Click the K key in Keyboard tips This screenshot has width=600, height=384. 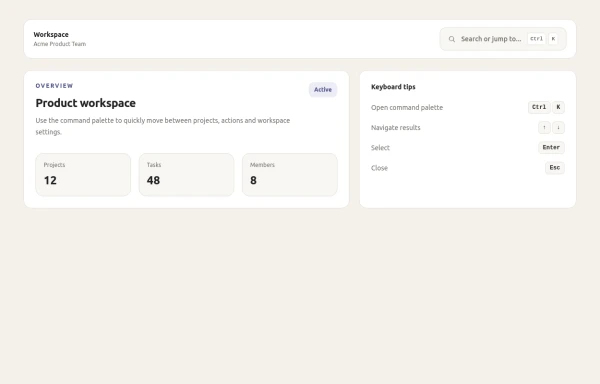click(x=558, y=107)
